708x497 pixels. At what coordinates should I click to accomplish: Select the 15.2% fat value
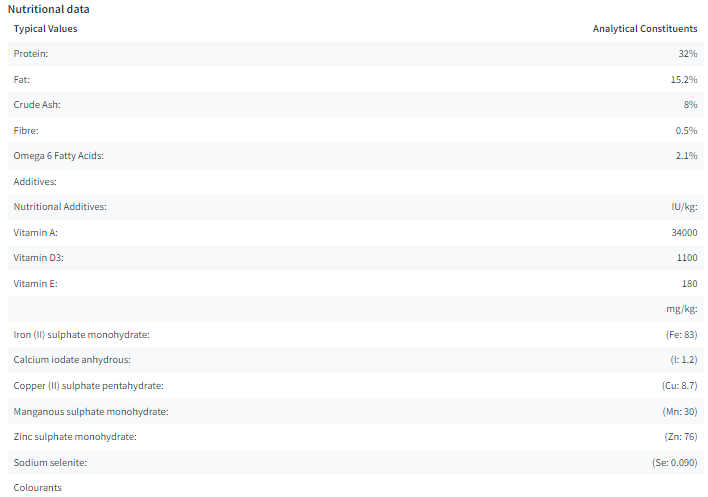tap(684, 79)
